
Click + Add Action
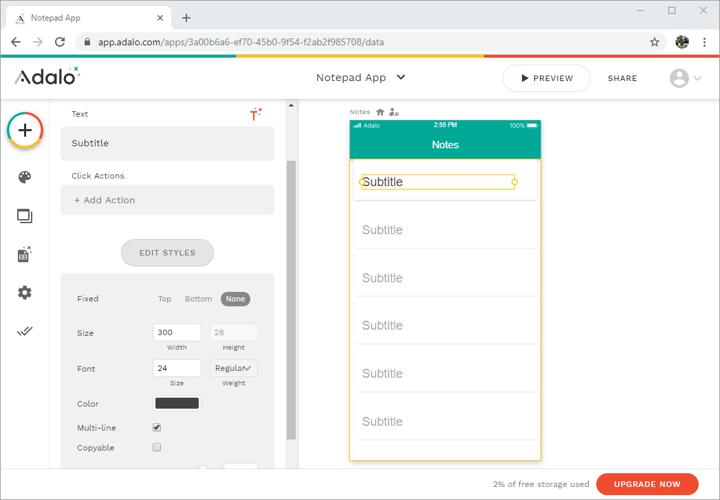click(168, 200)
